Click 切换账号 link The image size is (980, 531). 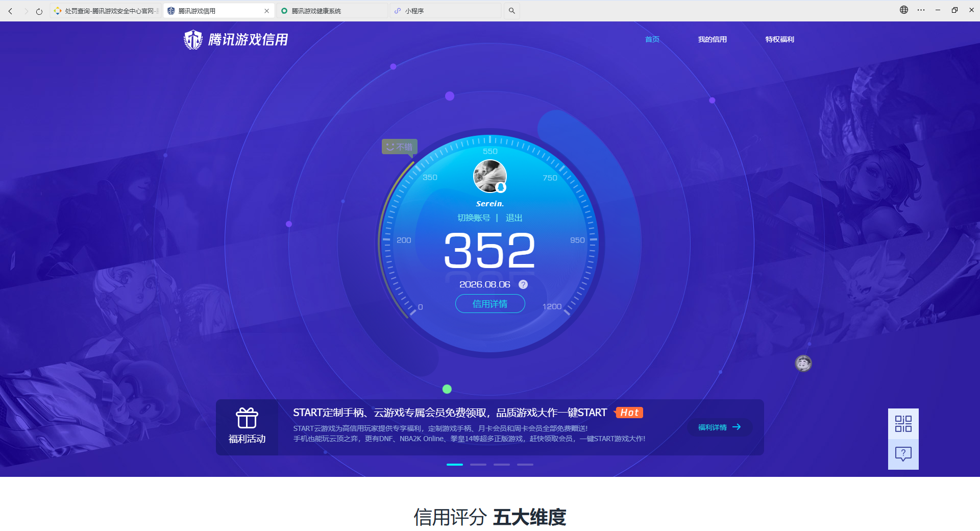pos(474,218)
